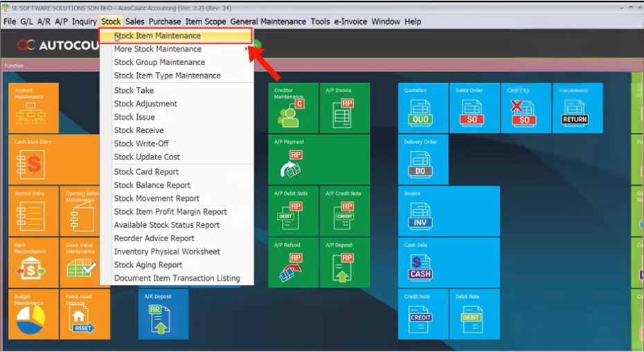Open the A/P Invoice tile

point(345,108)
